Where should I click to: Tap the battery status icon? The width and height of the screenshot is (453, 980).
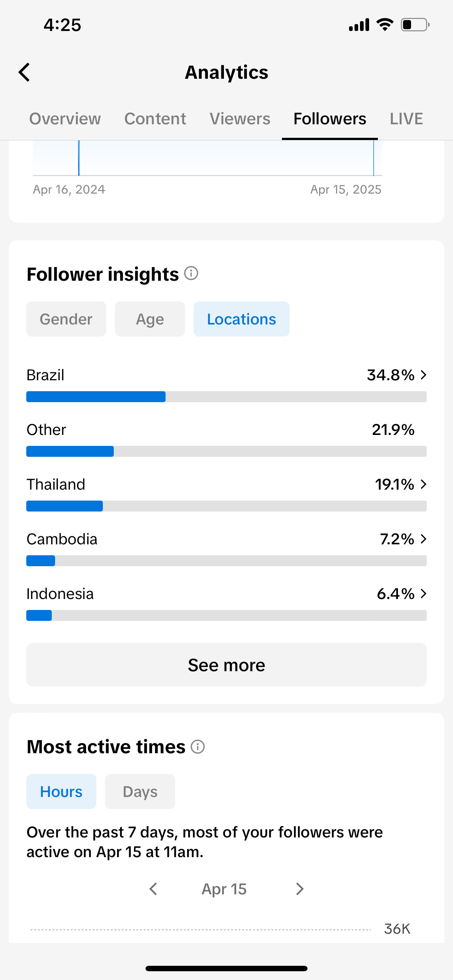tap(415, 25)
